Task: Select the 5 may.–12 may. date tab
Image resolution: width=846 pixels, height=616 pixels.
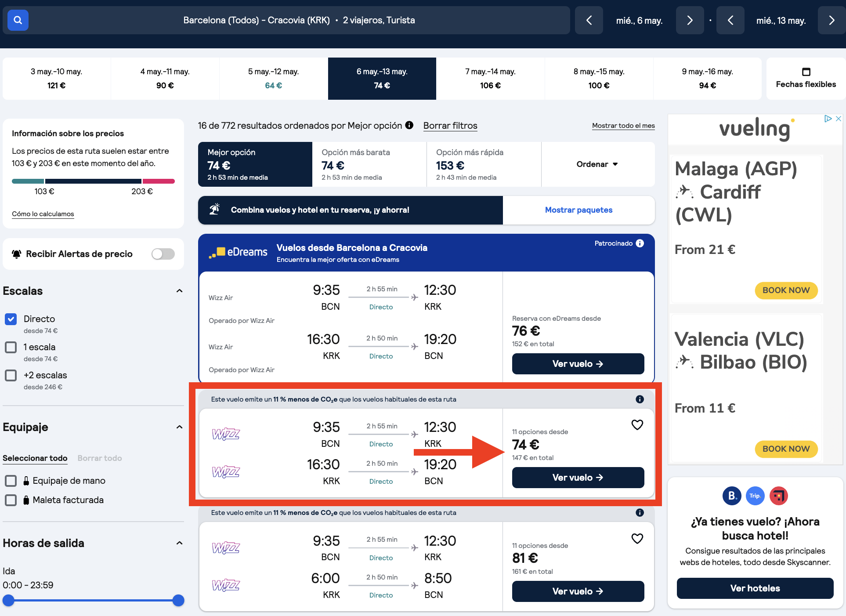Action: point(273,78)
